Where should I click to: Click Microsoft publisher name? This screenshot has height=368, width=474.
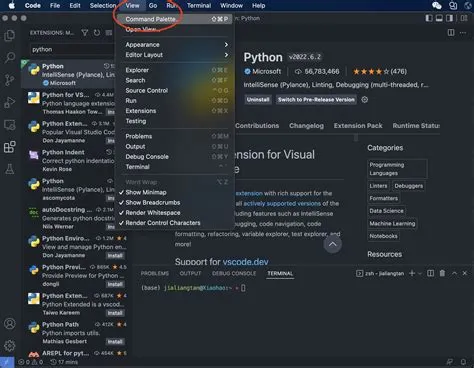[x=266, y=71]
